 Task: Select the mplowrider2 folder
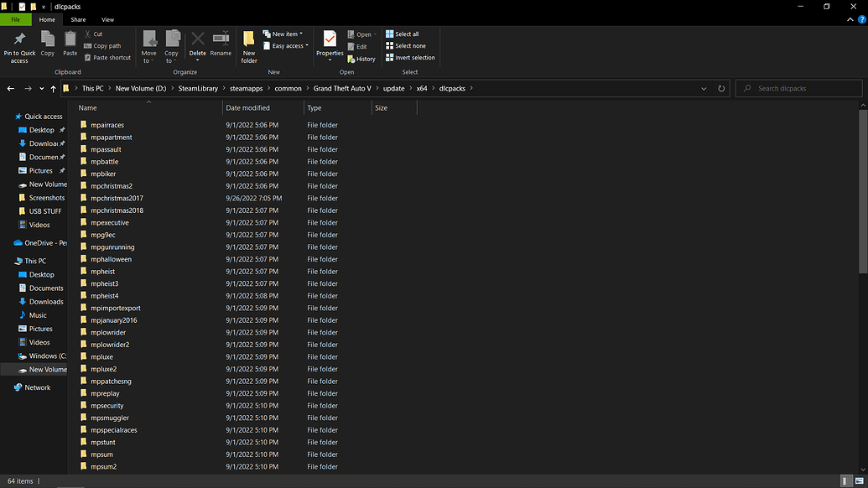110,344
